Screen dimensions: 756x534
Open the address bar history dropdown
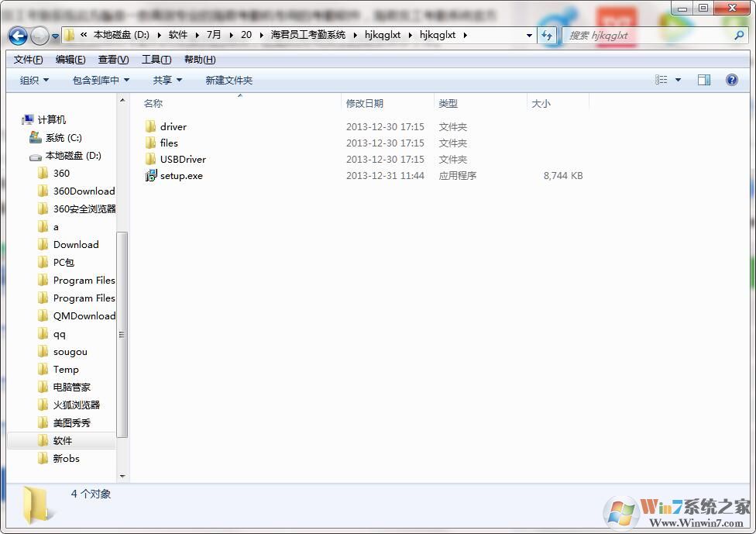pyautogui.click(x=529, y=35)
